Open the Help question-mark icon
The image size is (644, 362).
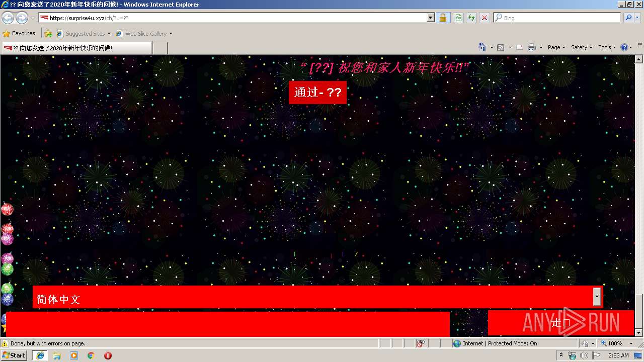[x=624, y=47]
